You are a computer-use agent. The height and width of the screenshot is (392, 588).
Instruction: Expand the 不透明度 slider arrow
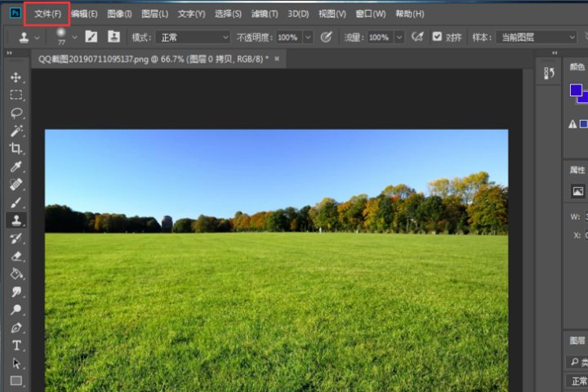click(x=308, y=38)
